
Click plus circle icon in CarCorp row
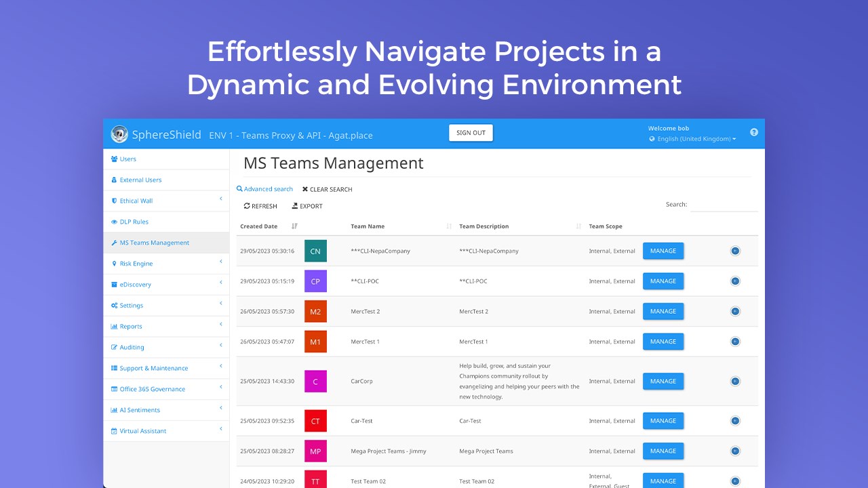tap(735, 381)
